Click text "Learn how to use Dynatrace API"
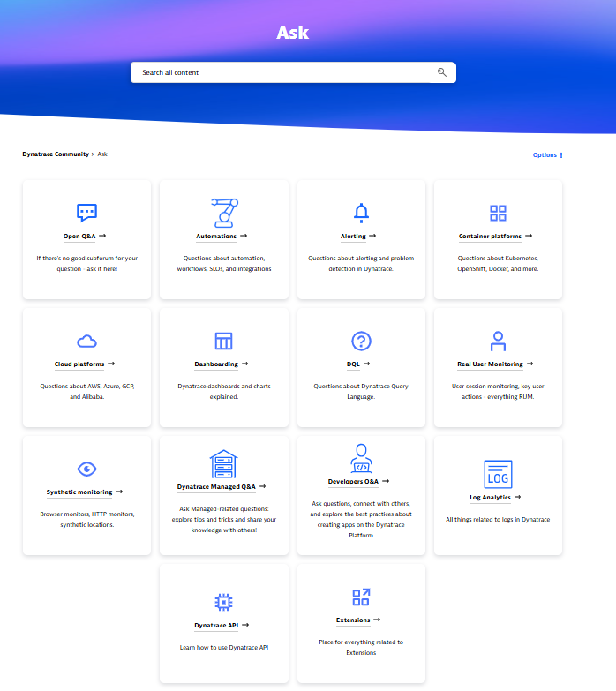616x691 pixels. [x=224, y=648]
